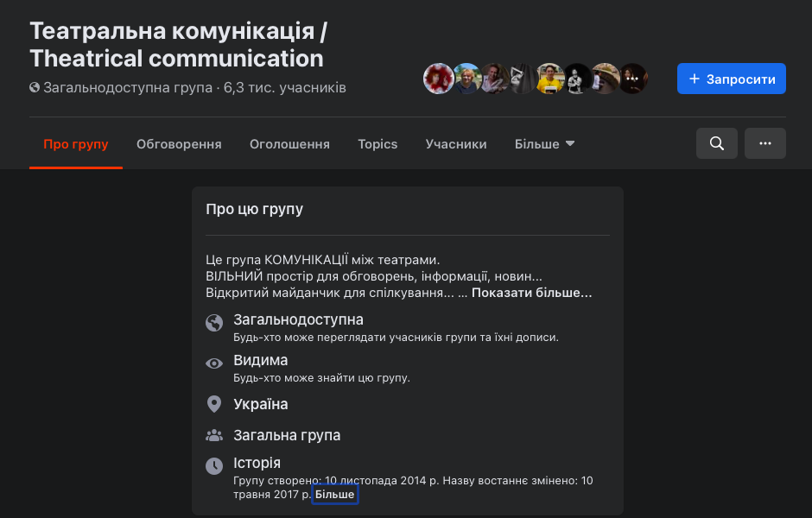Click the 6,3 тис. учасників text

(x=284, y=87)
